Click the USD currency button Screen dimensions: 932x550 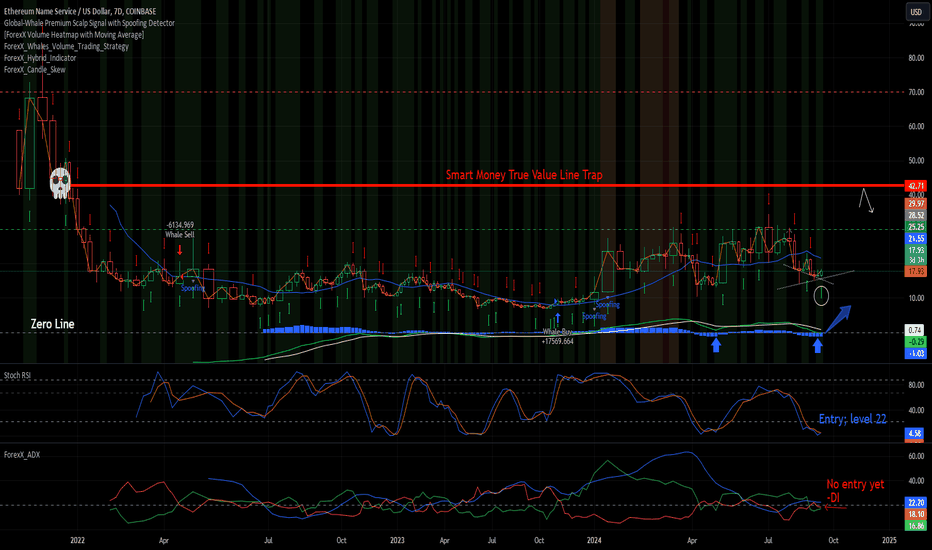click(915, 12)
